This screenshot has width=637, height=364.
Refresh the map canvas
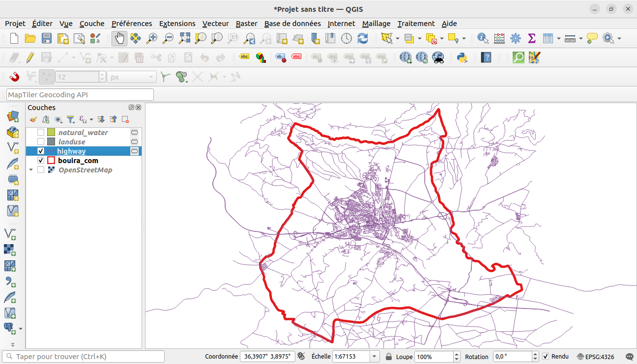[363, 38]
